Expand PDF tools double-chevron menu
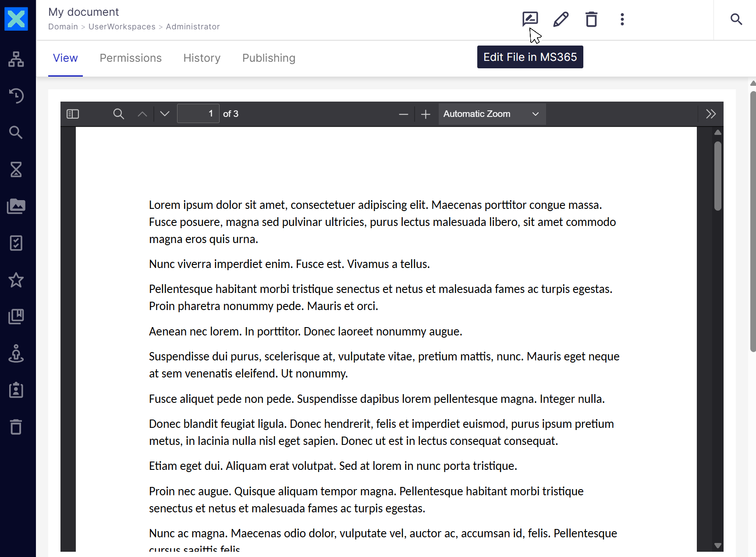Viewport: 756px width, 557px height. coord(710,114)
